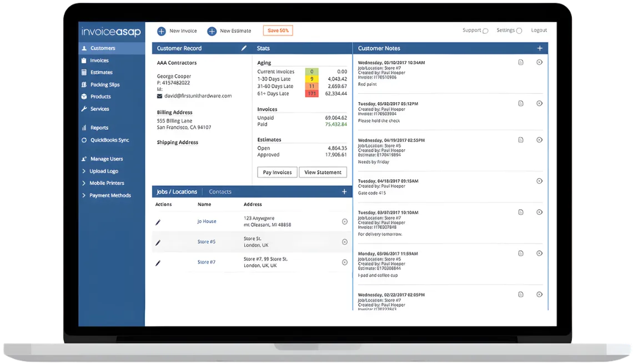Log out using the Logout link
This screenshot has width=633, height=364.
tap(539, 31)
